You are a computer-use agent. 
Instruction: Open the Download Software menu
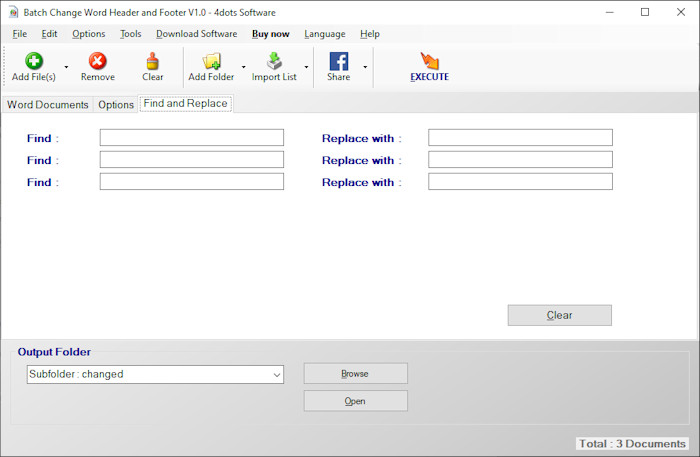(x=196, y=34)
